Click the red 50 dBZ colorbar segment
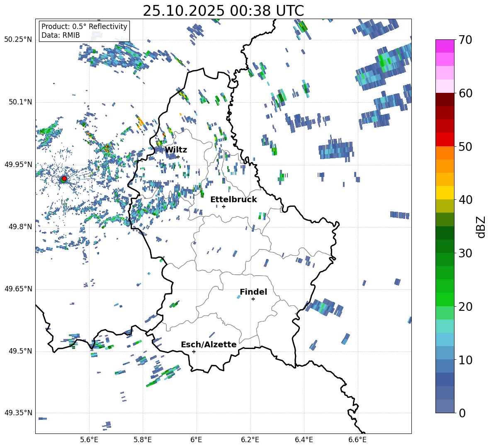 [445, 140]
